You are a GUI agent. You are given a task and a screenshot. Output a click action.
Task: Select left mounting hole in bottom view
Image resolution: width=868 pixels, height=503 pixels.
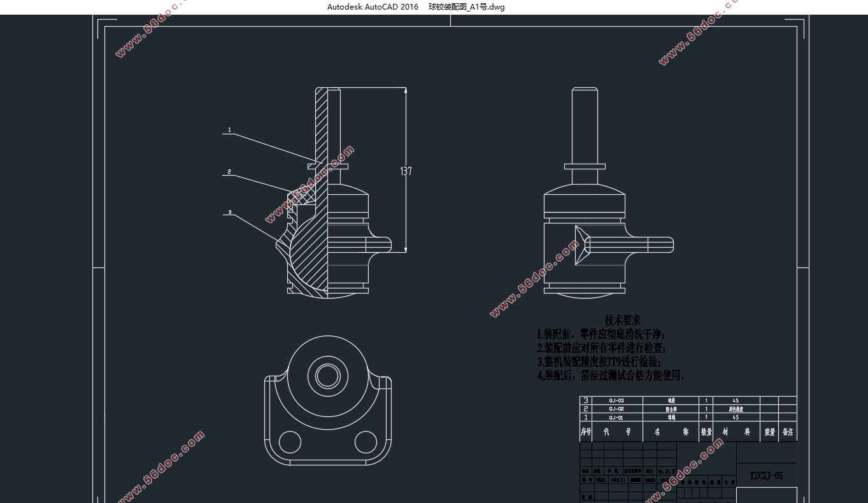pyautogui.click(x=290, y=441)
